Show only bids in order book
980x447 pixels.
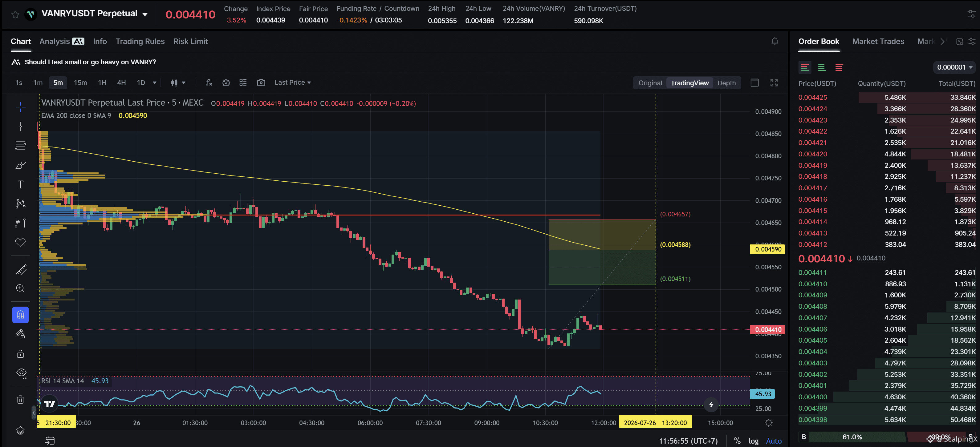click(822, 67)
